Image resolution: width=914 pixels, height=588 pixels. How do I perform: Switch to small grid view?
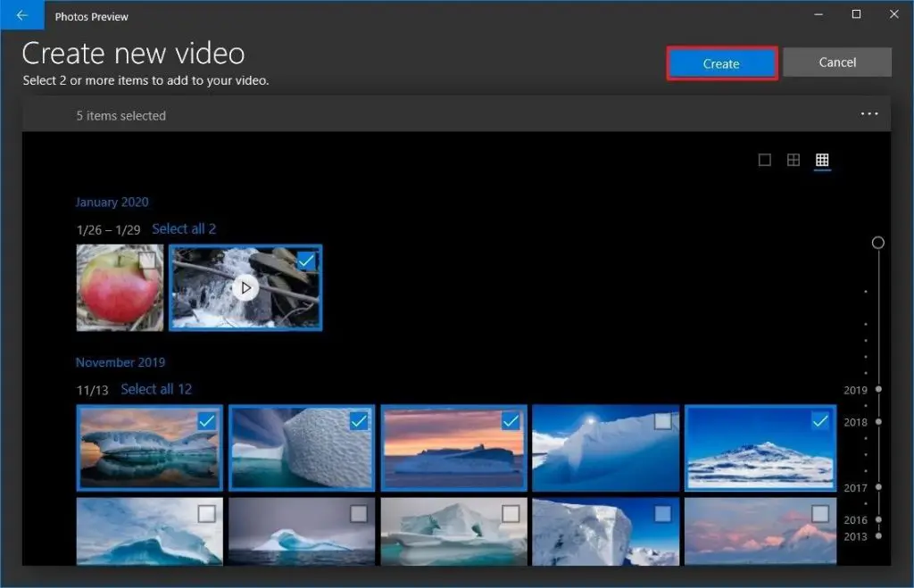pyautogui.click(x=822, y=160)
